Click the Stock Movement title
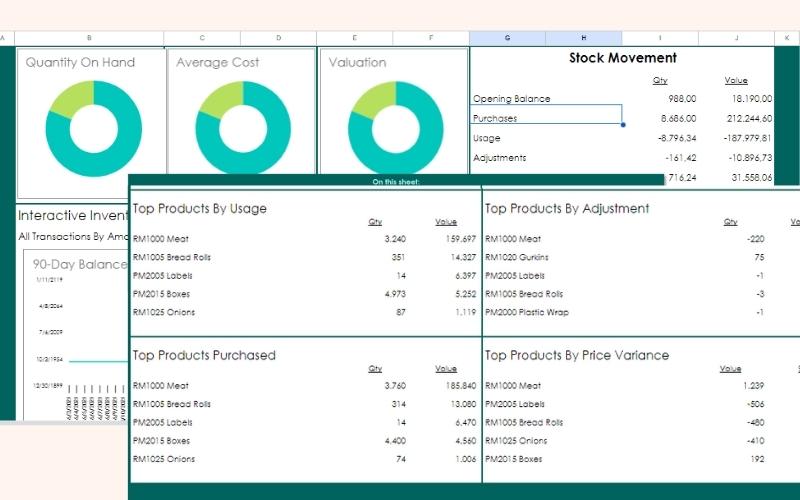Viewport: 800px width, 500px height. point(622,58)
